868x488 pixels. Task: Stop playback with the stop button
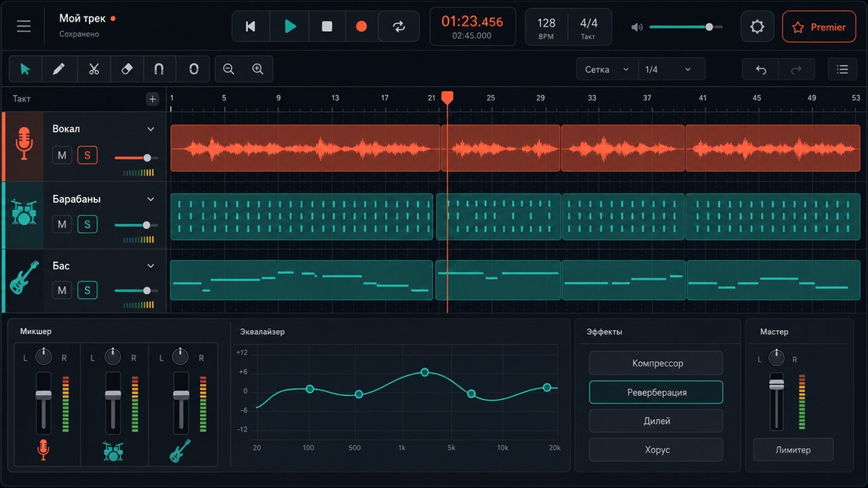click(x=327, y=26)
